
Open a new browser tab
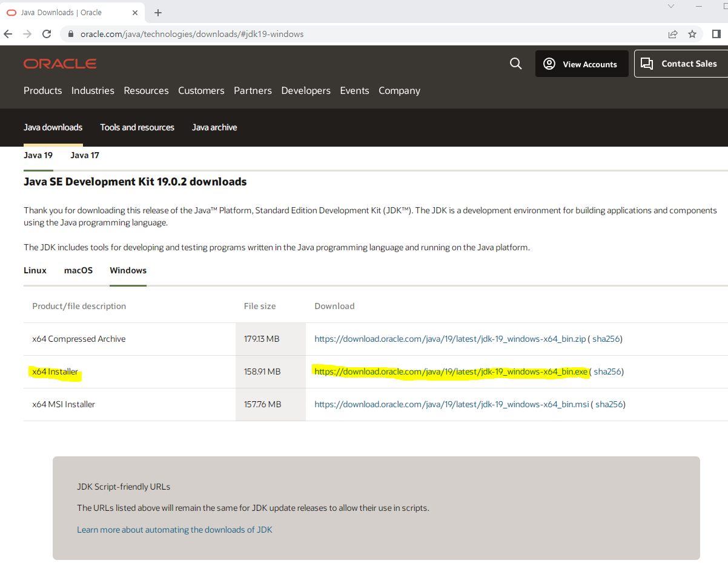point(158,13)
